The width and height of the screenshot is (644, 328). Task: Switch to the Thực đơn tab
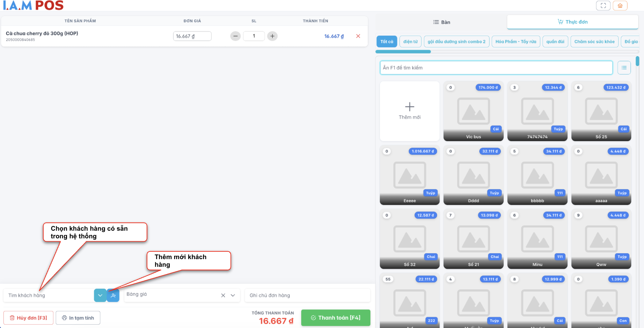click(x=572, y=22)
